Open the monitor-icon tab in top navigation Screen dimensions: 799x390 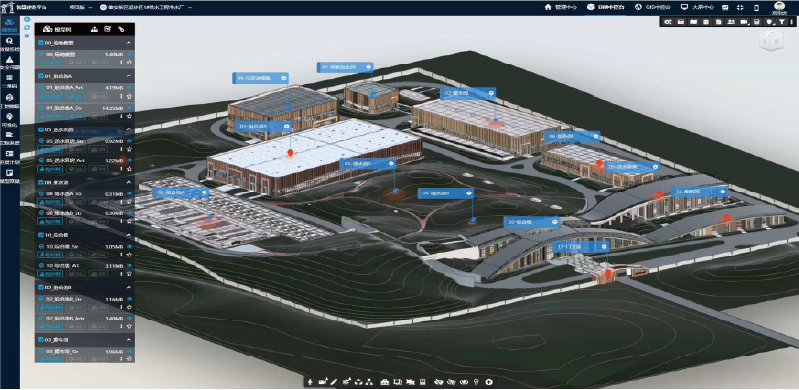(x=698, y=8)
